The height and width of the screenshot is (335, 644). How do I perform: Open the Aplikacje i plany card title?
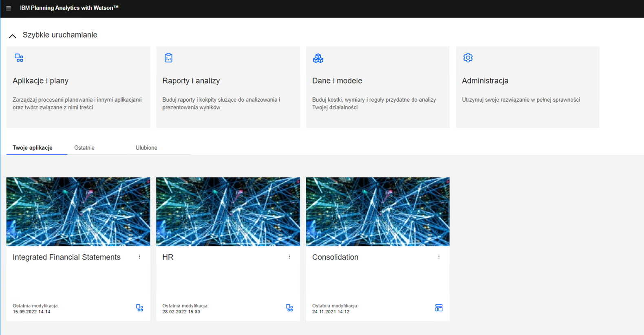40,81
